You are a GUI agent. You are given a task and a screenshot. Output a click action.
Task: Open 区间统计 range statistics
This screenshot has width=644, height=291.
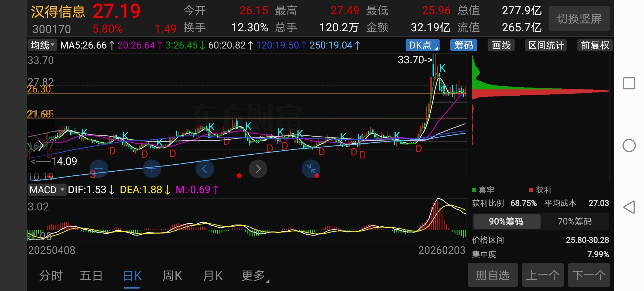coord(546,45)
